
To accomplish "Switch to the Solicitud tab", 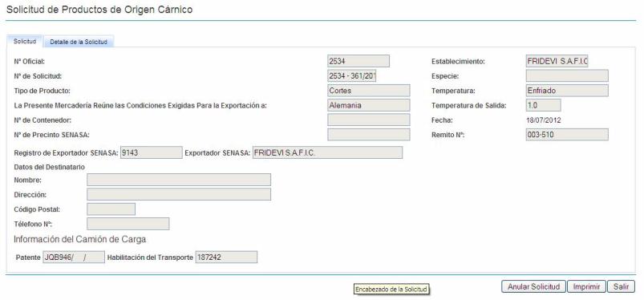I will coord(25,42).
